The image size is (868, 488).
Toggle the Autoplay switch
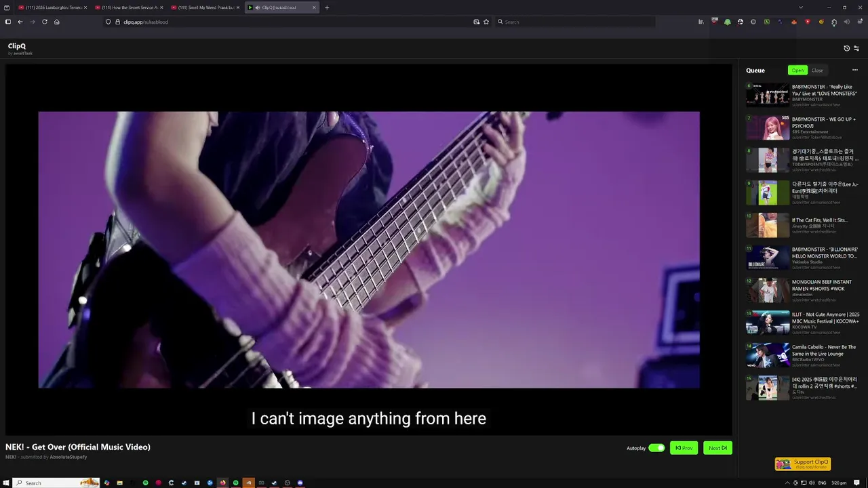pyautogui.click(x=656, y=448)
